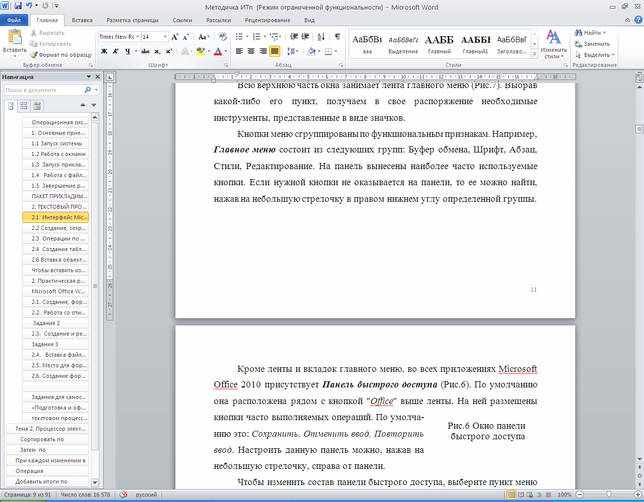The height and width of the screenshot is (502, 644).
Task: Click the Decrease Indent icon
Action: (294, 37)
